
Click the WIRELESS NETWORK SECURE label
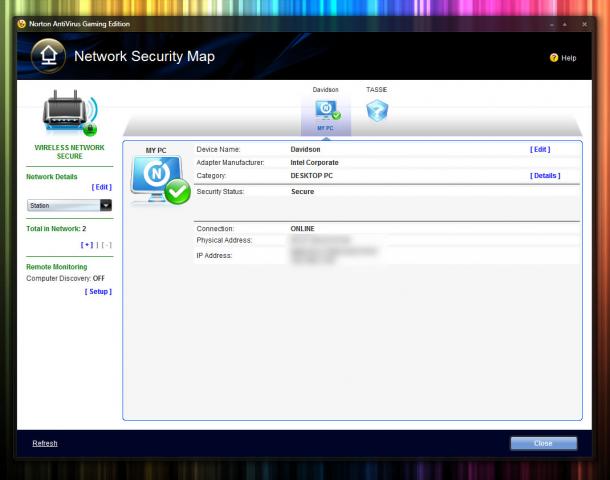(70, 152)
